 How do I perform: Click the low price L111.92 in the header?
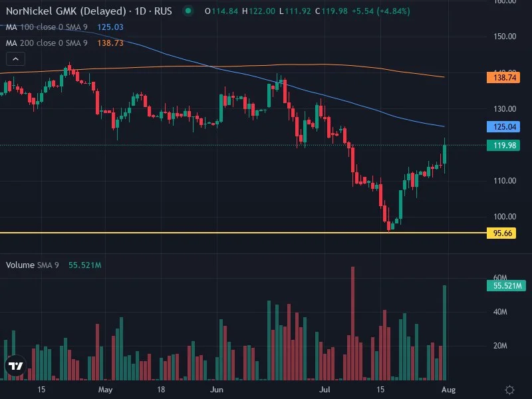pyautogui.click(x=295, y=11)
